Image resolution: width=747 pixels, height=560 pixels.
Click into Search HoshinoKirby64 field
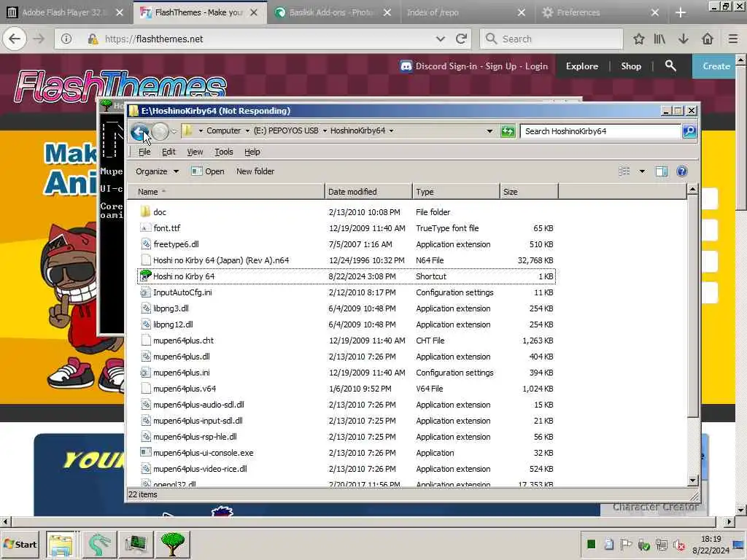pos(600,131)
